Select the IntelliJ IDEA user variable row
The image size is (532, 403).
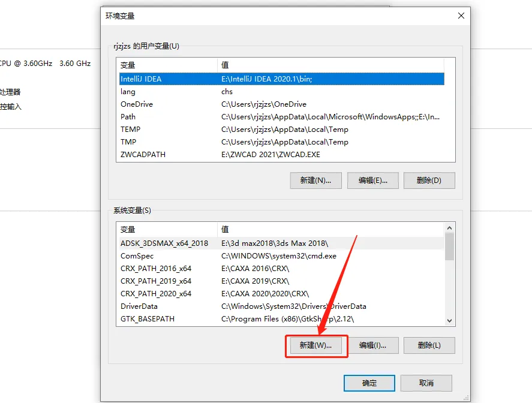coord(282,79)
